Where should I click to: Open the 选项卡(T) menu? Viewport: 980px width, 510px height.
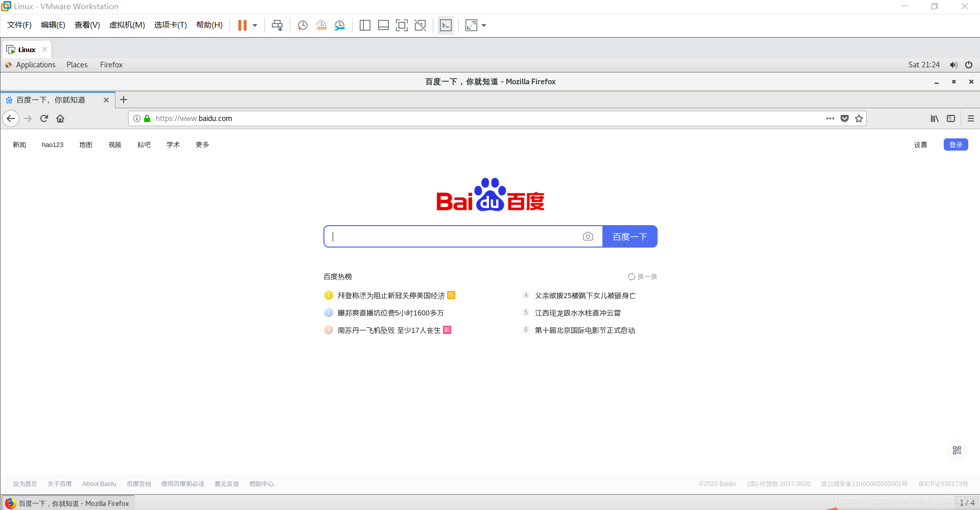coord(171,25)
